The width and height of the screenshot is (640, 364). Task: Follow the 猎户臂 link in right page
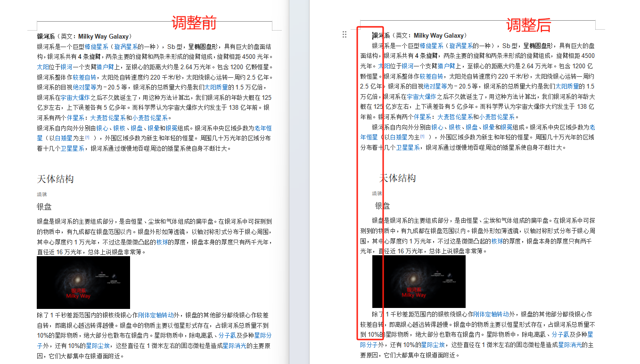446,66
